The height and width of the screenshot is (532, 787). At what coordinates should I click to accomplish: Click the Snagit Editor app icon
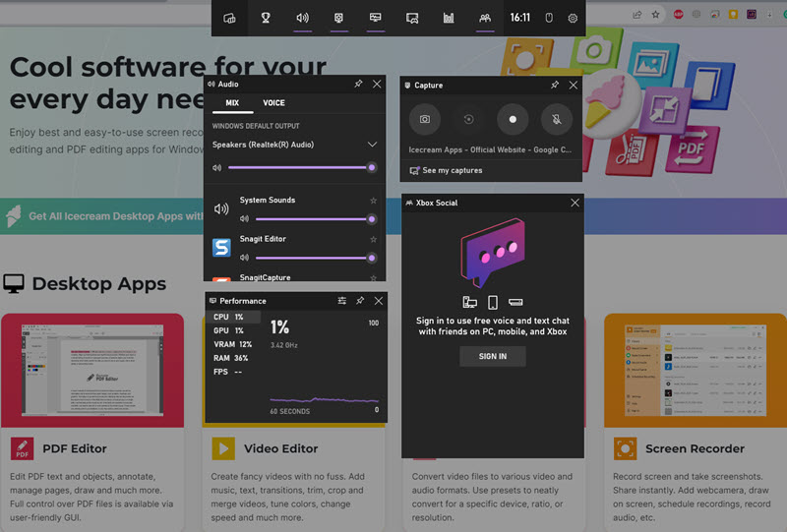(221, 248)
